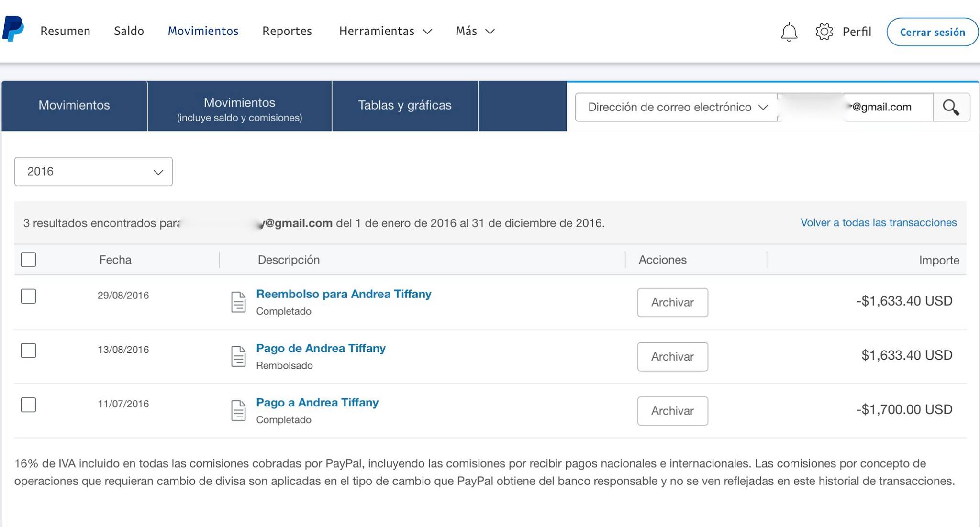
Task: Click the email search input field
Action: pyautogui.click(x=856, y=107)
